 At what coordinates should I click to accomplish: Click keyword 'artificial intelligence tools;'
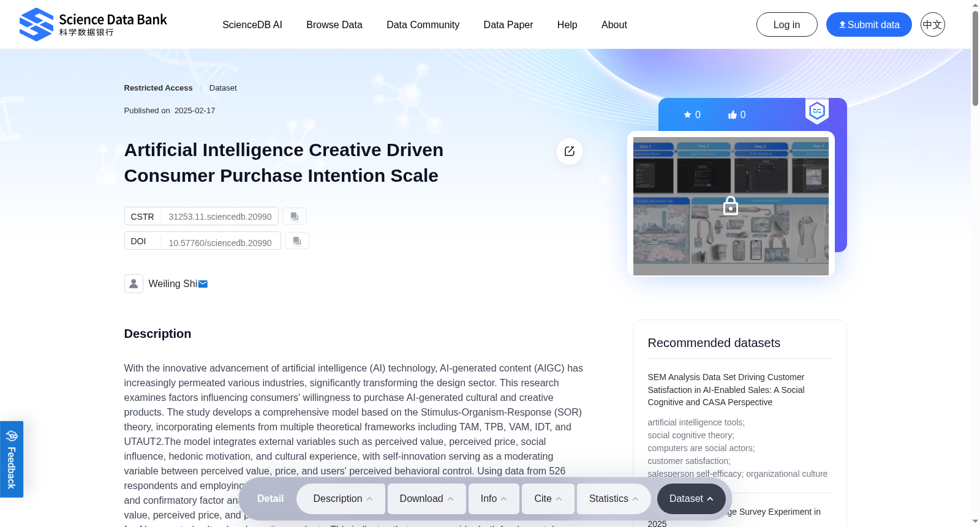pyautogui.click(x=696, y=422)
